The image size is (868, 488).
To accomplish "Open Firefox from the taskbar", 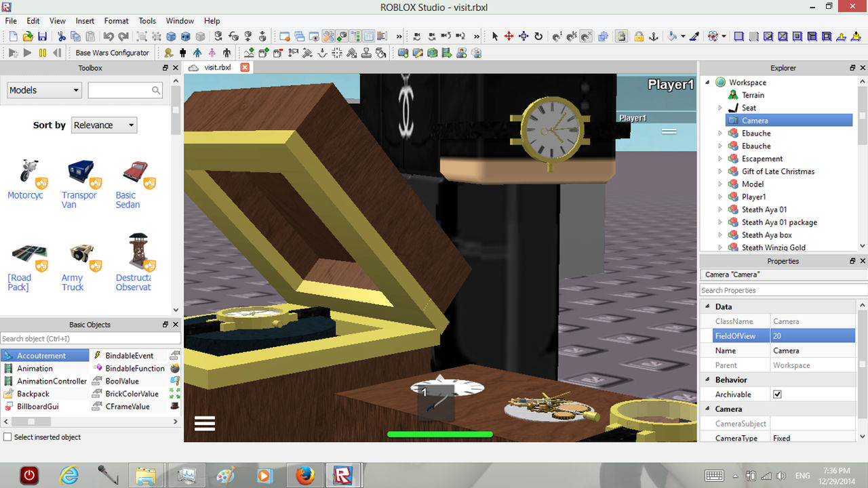I will click(x=305, y=475).
